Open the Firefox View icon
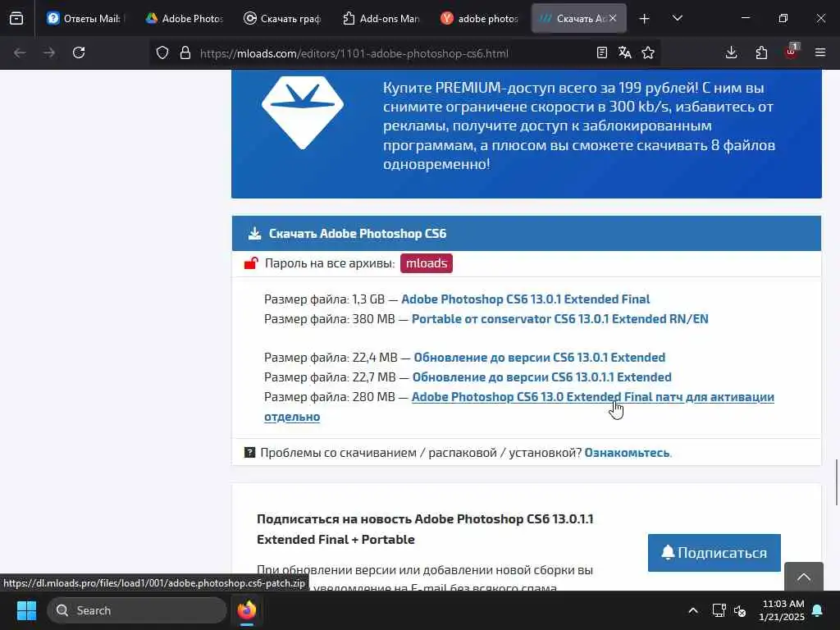Viewport: 840px width, 630px height. point(16,18)
